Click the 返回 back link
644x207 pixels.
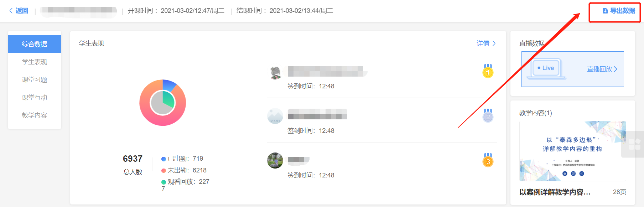click(x=22, y=11)
